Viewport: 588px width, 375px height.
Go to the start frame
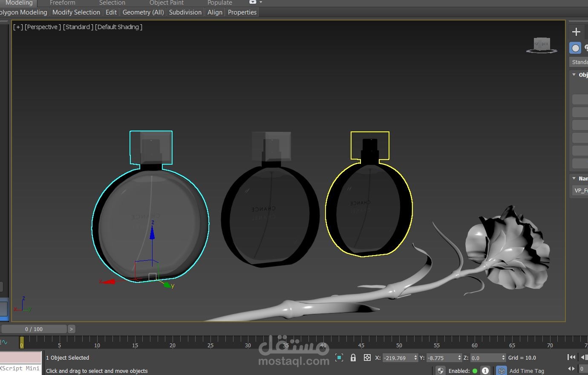pyautogui.click(x=571, y=358)
